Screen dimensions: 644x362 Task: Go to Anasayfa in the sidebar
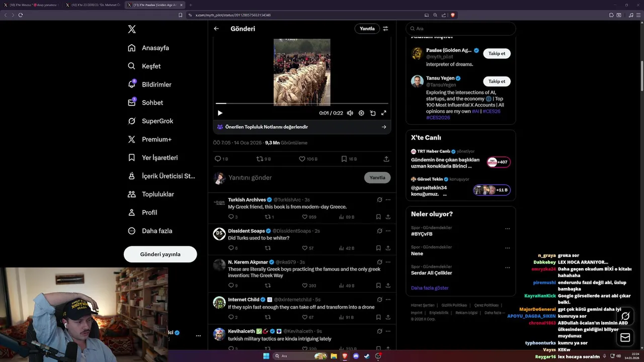(x=149, y=48)
